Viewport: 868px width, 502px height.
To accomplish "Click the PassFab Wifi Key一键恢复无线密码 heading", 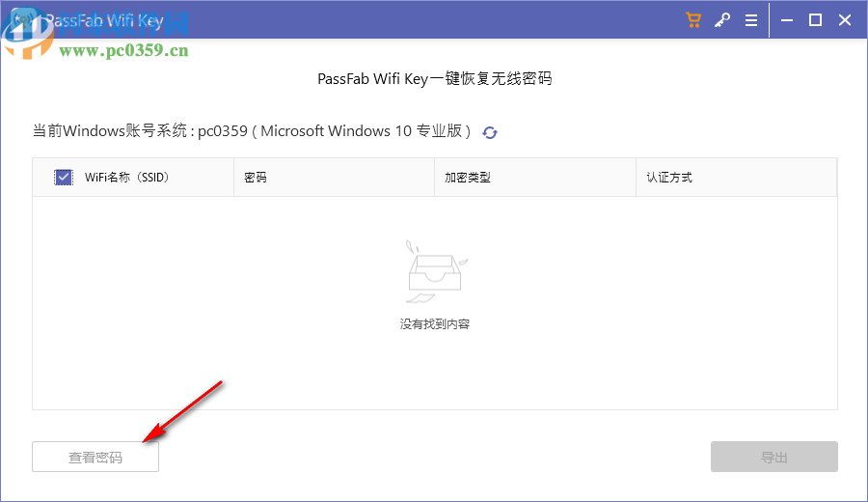I will 435,79.
